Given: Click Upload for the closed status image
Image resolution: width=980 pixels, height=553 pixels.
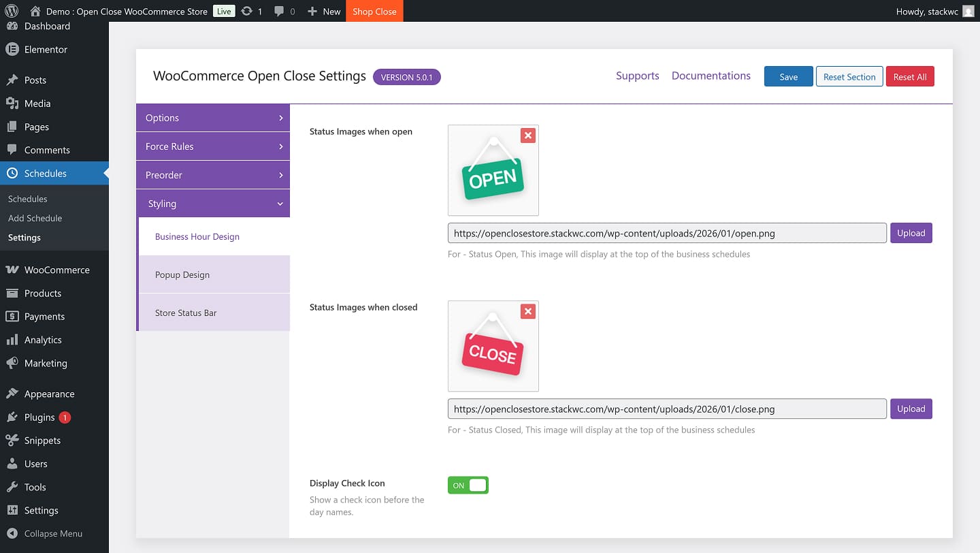Looking at the screenshot, I should [x=911, y=409].
